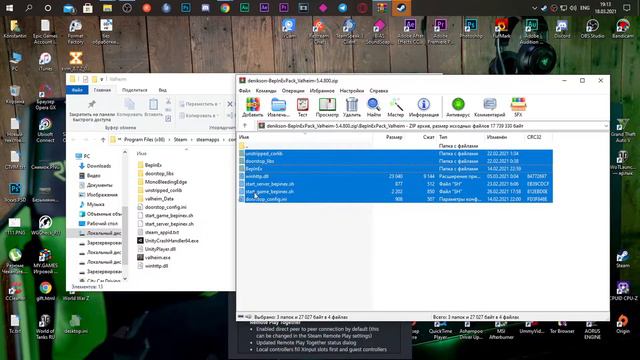Open the Операции menu in WinRAR
640x360 pixels.
293,91
